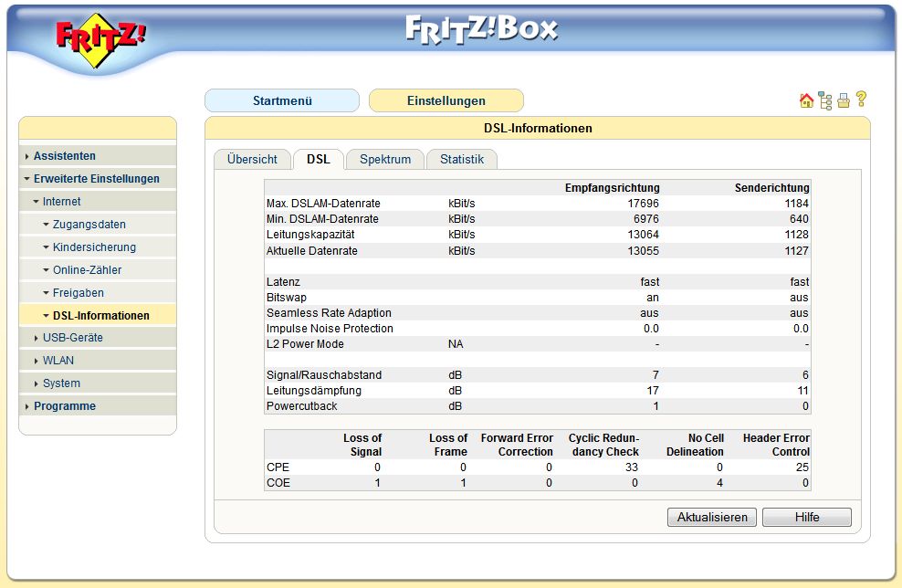The image size is (902, 588).
Task: Click the Empfangsrichtung column header
Action: pyautogui.click(x=612, y=188)
